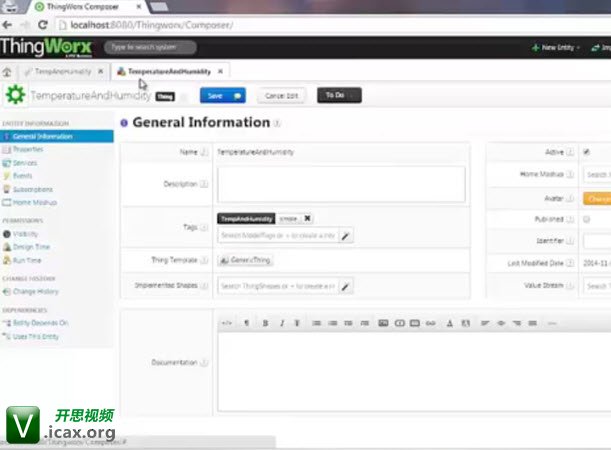This screenshot has width=611, height=450.
Task: Click the browser address bar
Action: pos(333,25)
